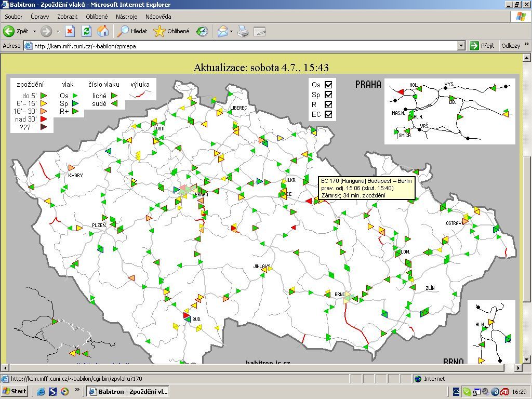
Task: Open the Úpravy menu
Action: click(x=39, y=17)
